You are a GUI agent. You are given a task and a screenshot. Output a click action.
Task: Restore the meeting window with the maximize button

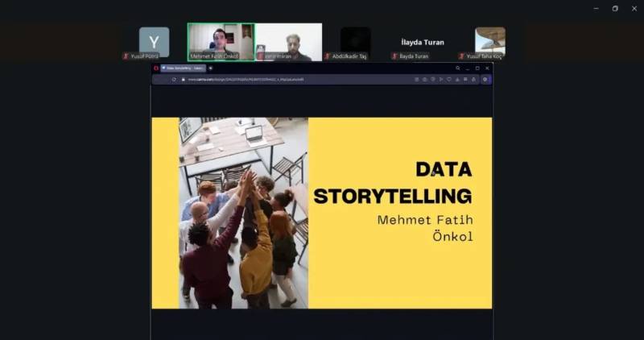coord(615,8)
